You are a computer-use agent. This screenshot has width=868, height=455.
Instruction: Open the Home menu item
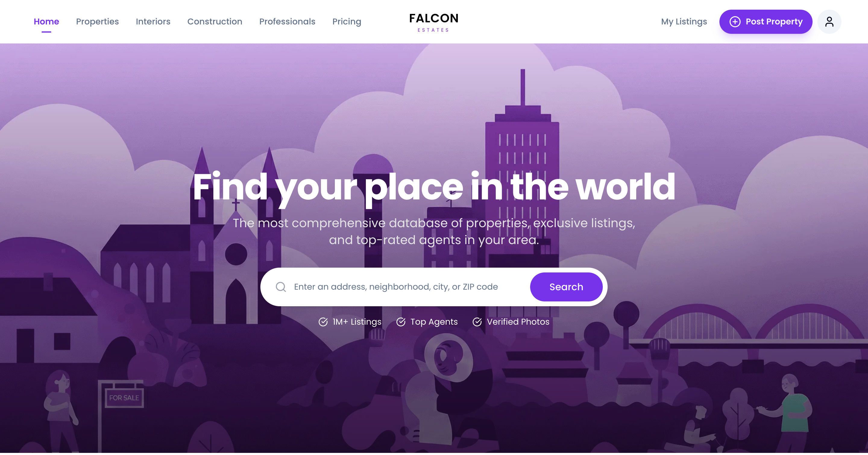click(46, 22)
